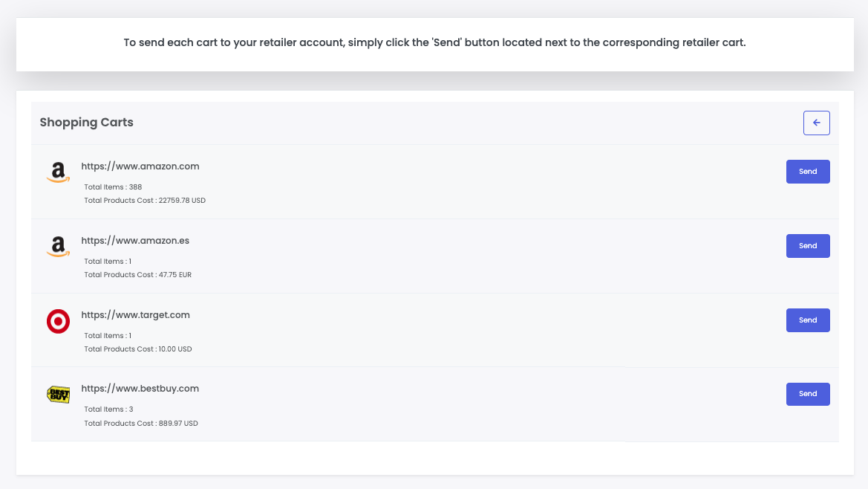Open the https://www.bestbuy.com link
The width and height of the screenshot is (868, 489).
click(x=140, y=389)
